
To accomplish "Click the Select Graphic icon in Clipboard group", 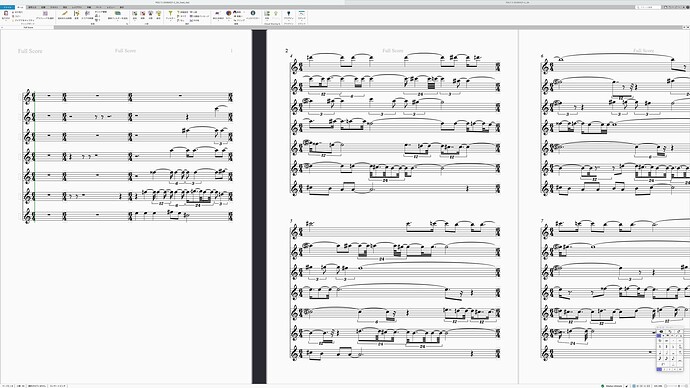I will tap(45, 14).
